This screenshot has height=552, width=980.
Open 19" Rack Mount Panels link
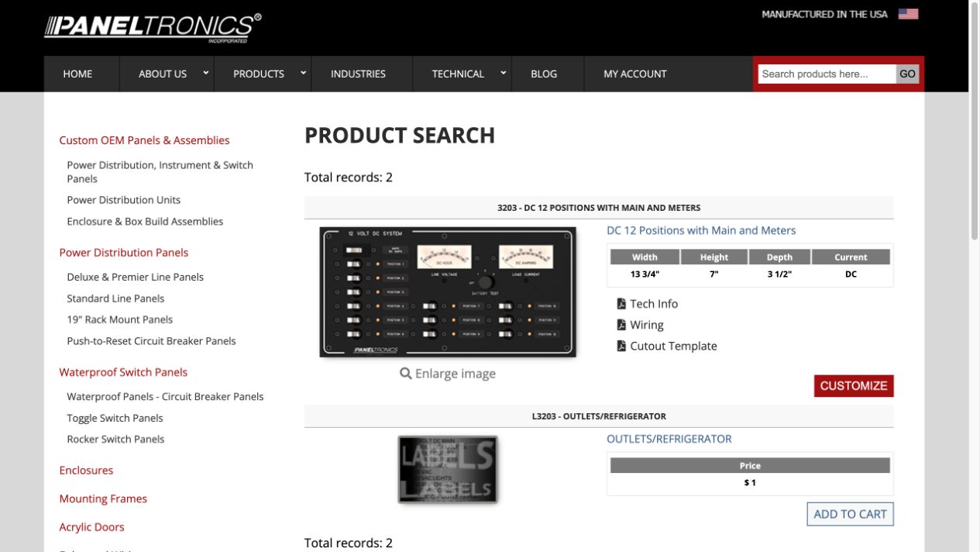click(x=120, y=319)
